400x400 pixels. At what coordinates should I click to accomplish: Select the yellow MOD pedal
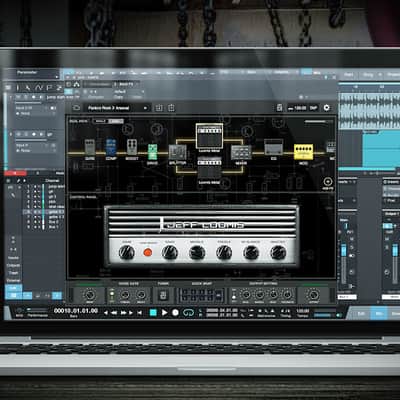[x=303, y=152]
